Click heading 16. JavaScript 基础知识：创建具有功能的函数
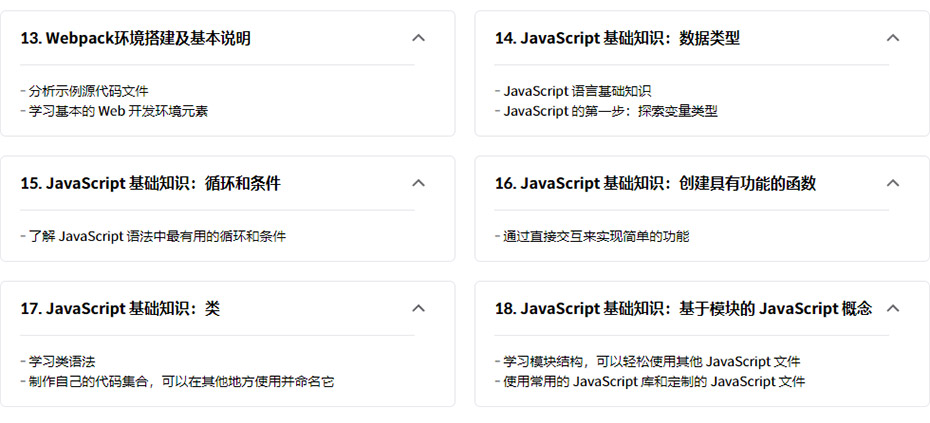Viewport: 930px width, 423px height. point(655,184)
